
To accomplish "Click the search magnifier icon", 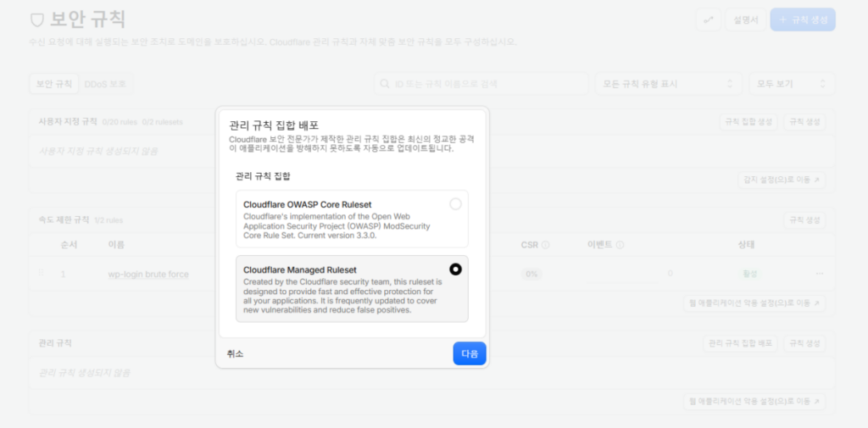I will pyautogui.click(x=384, y=84).
